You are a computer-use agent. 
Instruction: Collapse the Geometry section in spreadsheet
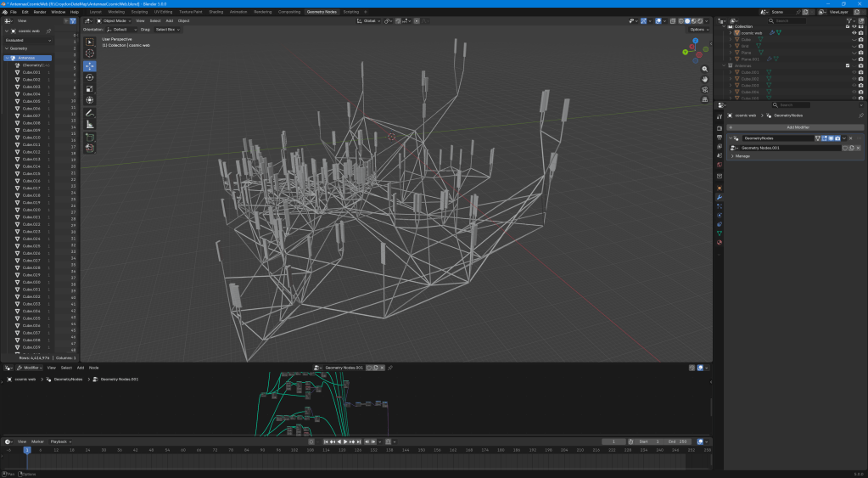point(7,48)
